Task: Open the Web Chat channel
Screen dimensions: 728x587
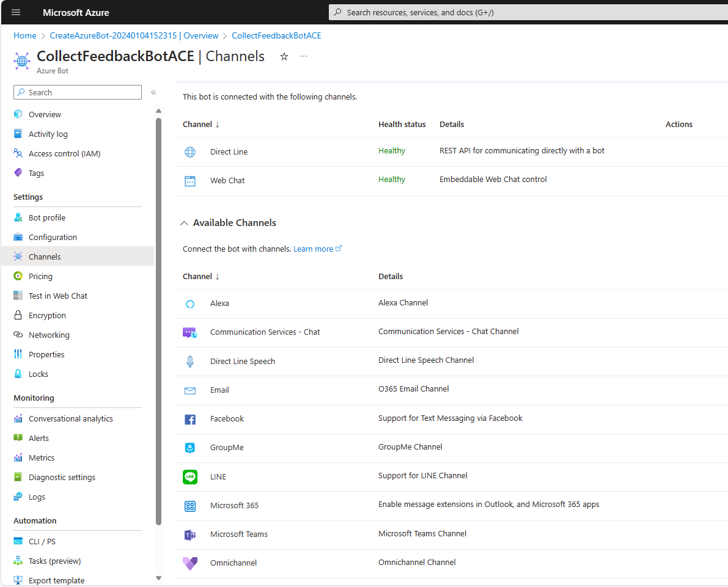Action: click(x=227, y=181)
